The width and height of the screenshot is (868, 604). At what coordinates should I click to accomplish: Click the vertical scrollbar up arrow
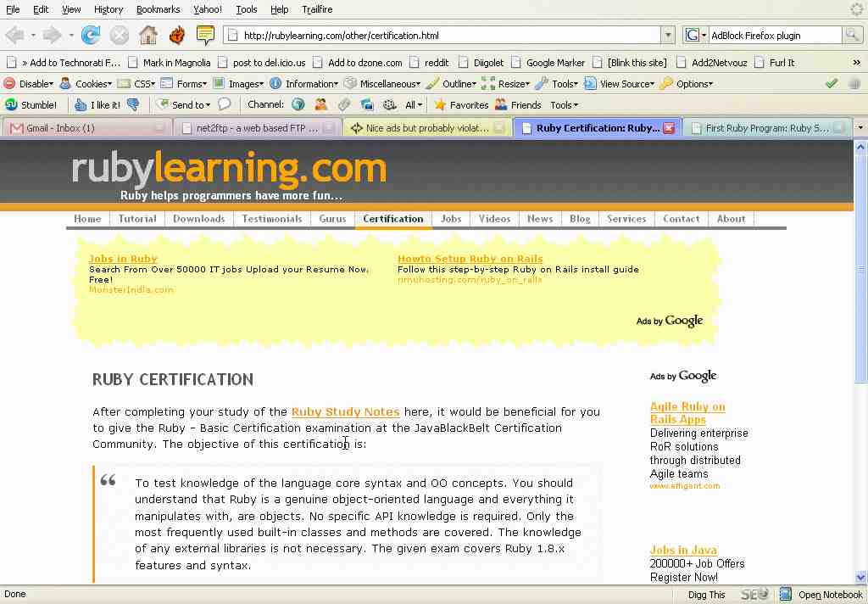tap(861, 146)
